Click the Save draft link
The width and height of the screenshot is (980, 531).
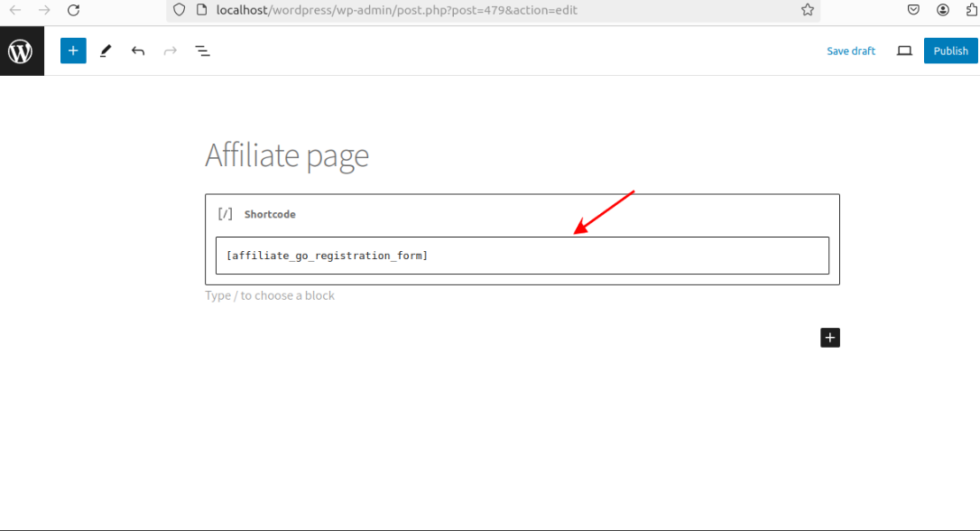click(x=850, y=51)
